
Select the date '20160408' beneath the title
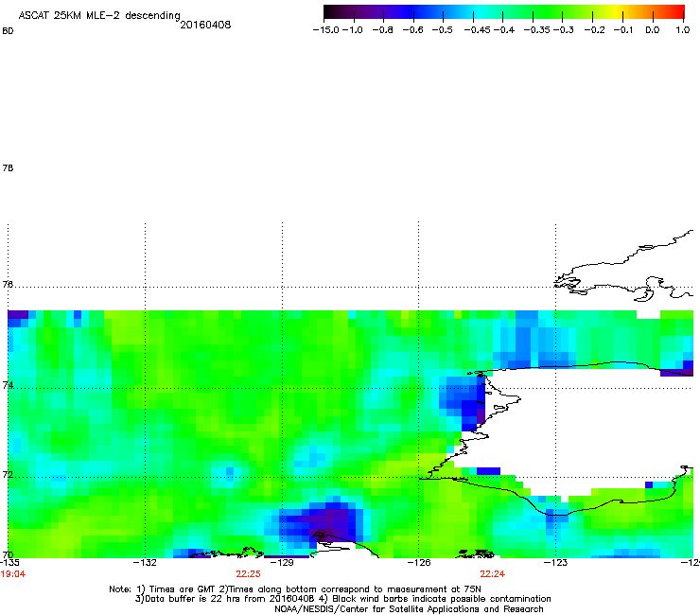click(205, 25)
